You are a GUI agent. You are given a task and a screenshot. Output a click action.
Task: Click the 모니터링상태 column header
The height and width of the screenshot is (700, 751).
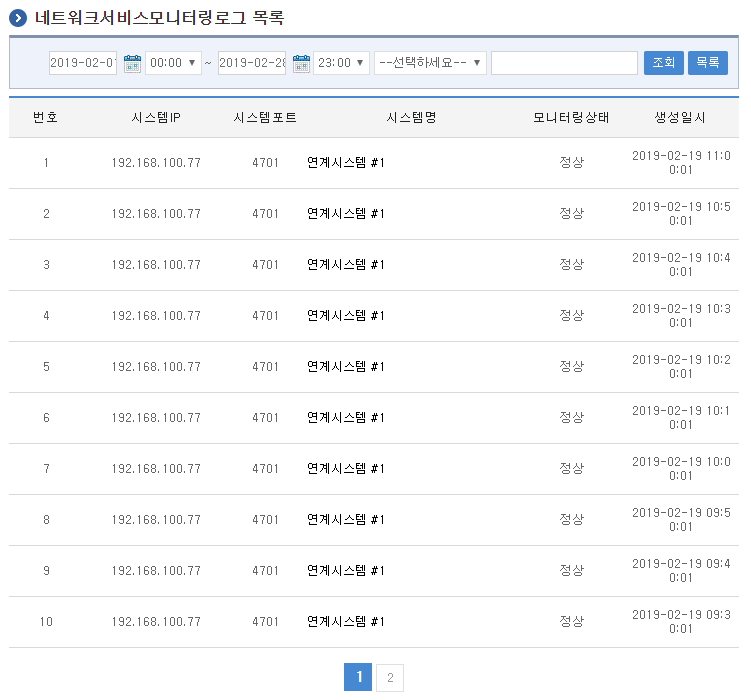(x=571, y=118)
